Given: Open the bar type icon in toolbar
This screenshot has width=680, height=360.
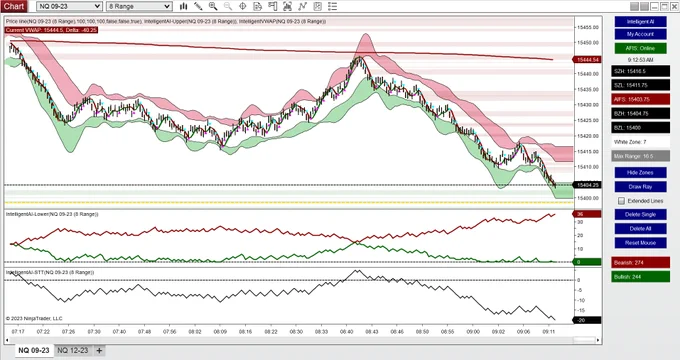Looking at the screenshot, I should (x=183, y=6).
